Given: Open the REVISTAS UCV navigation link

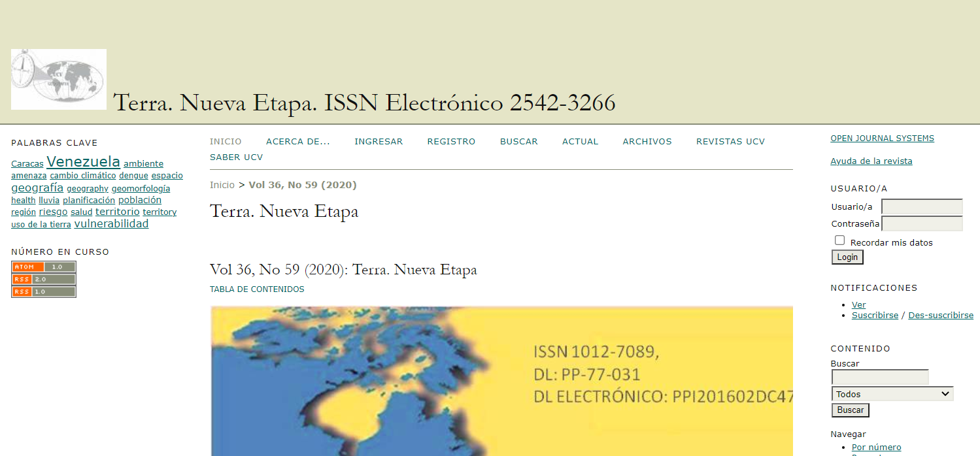Looking at the screenshot, I should [730, 142].
